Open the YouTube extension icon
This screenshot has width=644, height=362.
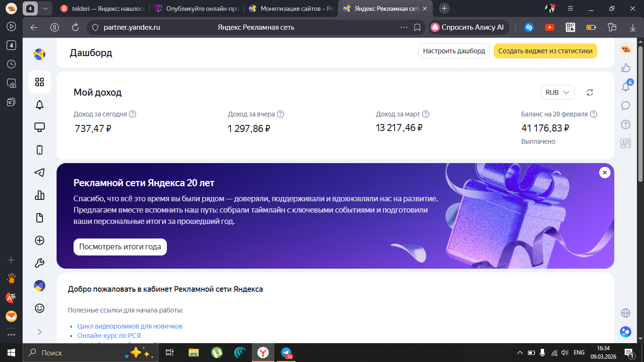[550, 27]
